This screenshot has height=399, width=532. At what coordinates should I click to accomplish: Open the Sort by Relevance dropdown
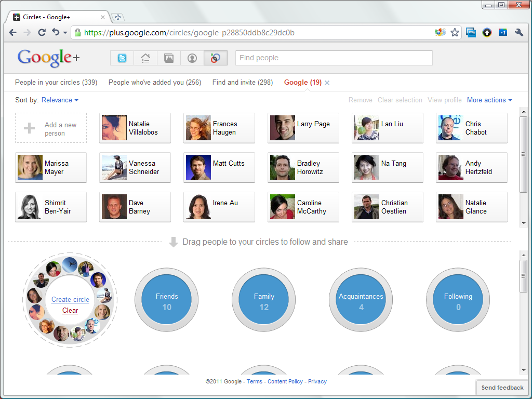tap(59, 100)
